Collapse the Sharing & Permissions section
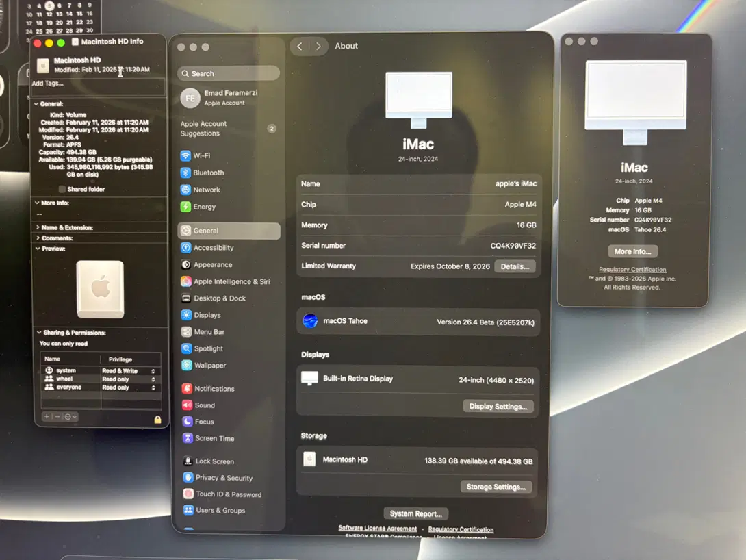Image resolution: width=746 pixels, height=560 pixels. [x=39, y=332]
